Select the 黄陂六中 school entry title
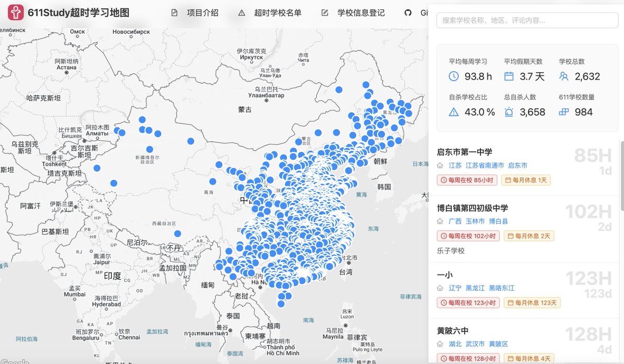The image size is (624, 364). point(453,331)
